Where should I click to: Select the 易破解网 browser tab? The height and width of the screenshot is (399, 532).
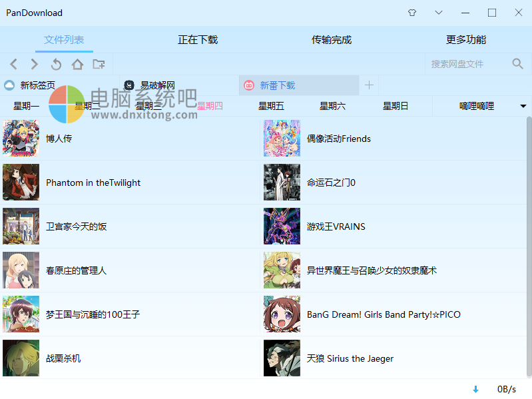pos(180,85)
